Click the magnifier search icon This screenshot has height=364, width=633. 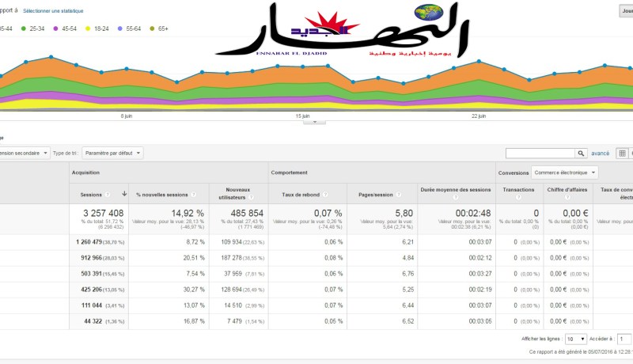tap(581, 154)
